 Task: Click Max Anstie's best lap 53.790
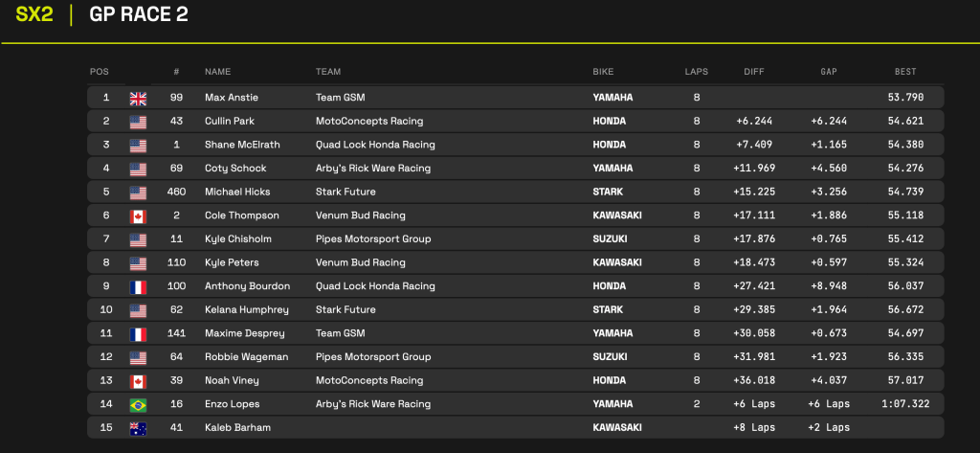[x=905, y=98]
